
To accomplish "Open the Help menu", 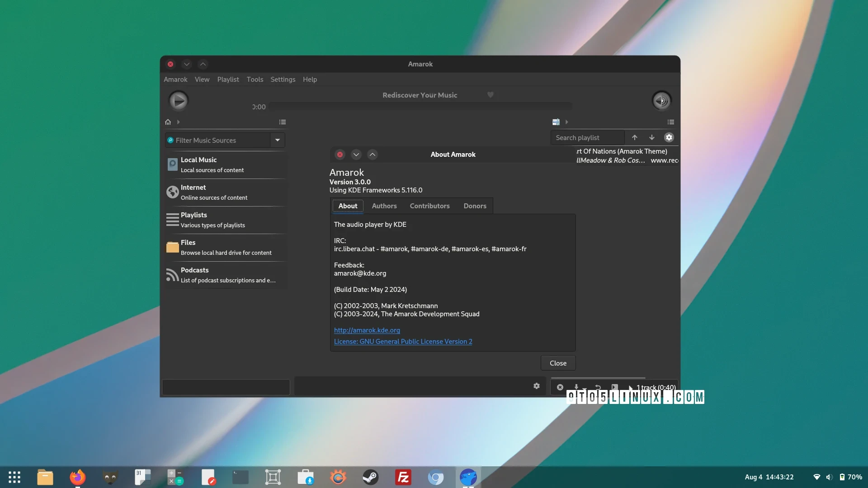I will 310,79.
